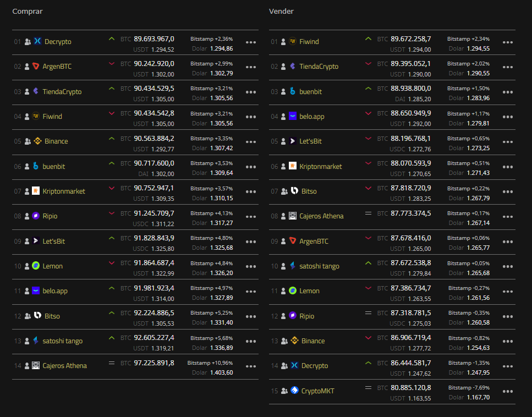Click the Dolar value 1.294,55 for Fiwind
The width and height of the screenshot is (532, 417).
(479, 48)
